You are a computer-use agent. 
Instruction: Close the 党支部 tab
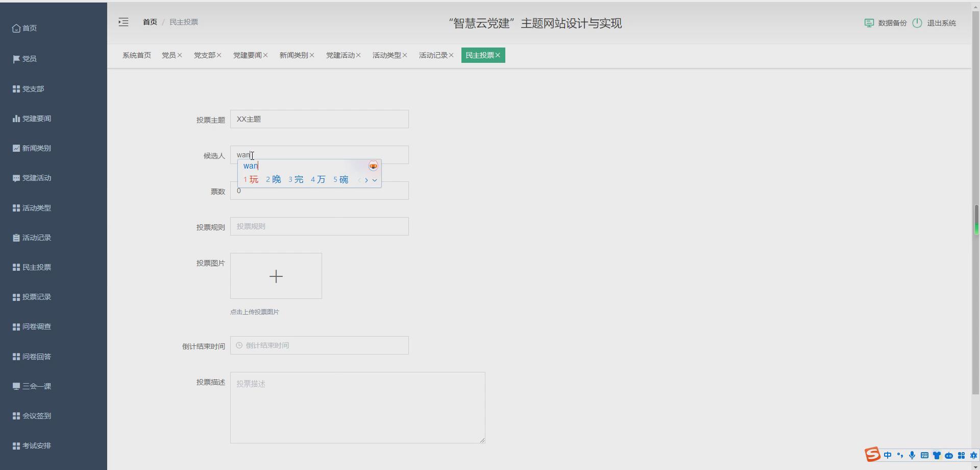point(219,55)
